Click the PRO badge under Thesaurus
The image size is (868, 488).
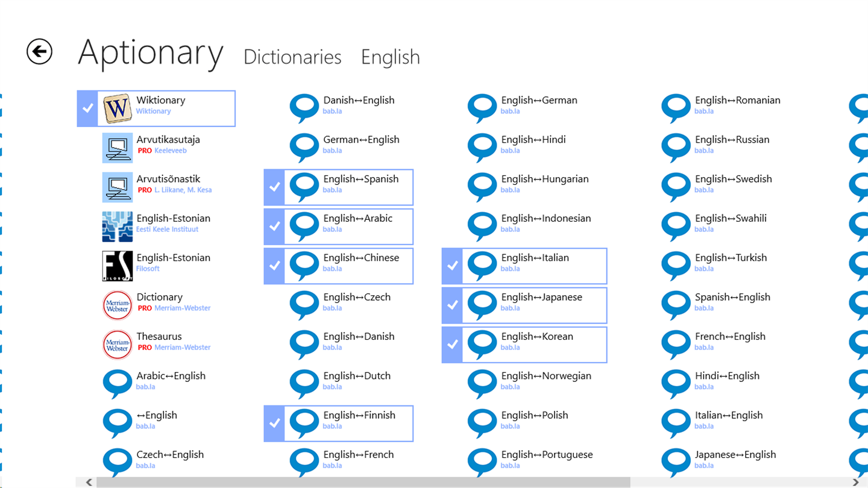pyautogui.click(x=145, y=348)
